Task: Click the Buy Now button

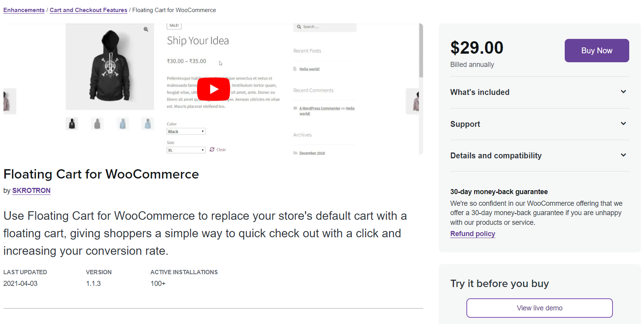Action: [x=597, y=50]
